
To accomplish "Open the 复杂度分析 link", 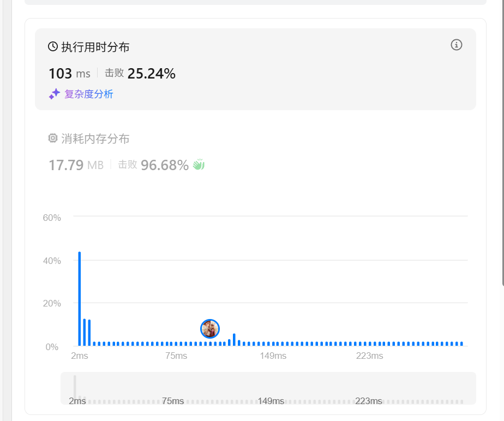I will click(89, 94).
